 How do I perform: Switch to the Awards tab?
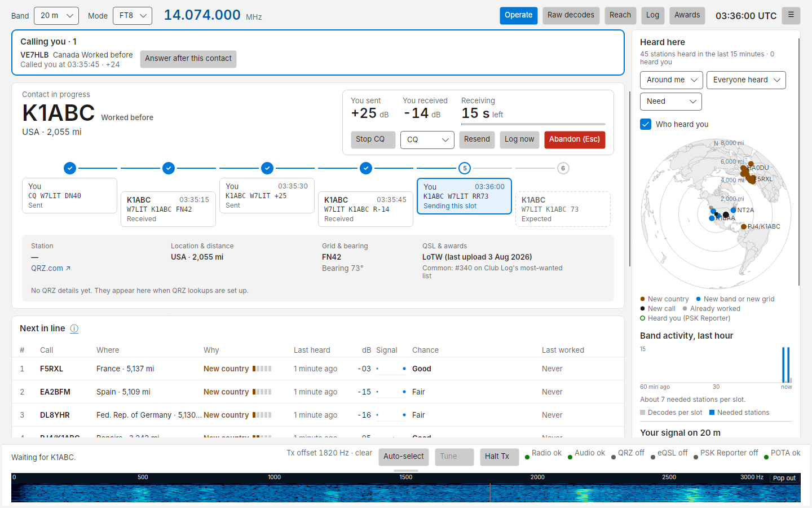point(687,15)
